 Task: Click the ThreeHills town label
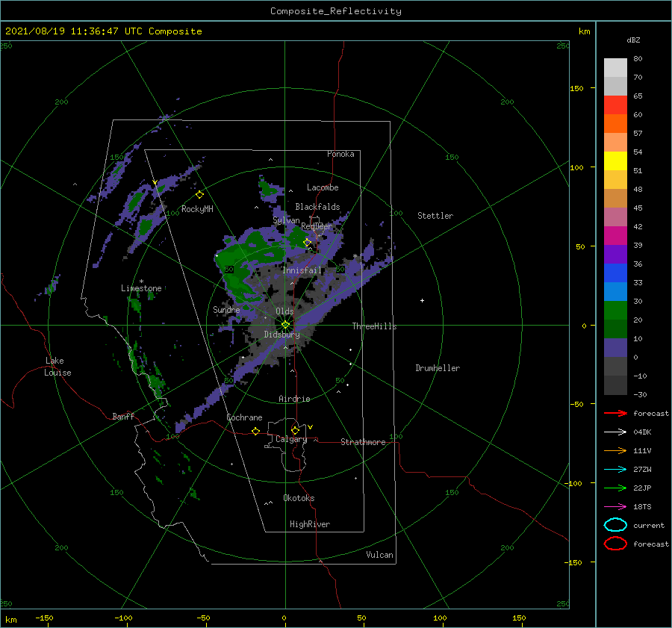coord(374,326)
